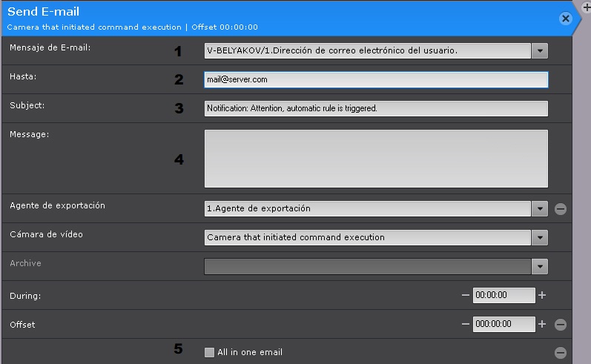Viewport: 591px width, 364px height.
Task: Decrease the During time value
Action: (465, 295)
